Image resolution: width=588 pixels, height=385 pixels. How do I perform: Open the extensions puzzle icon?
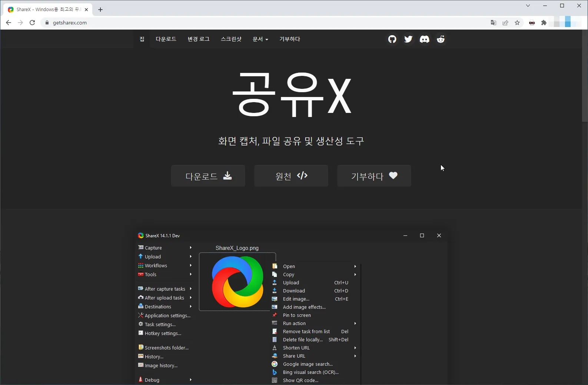[544, 23]
